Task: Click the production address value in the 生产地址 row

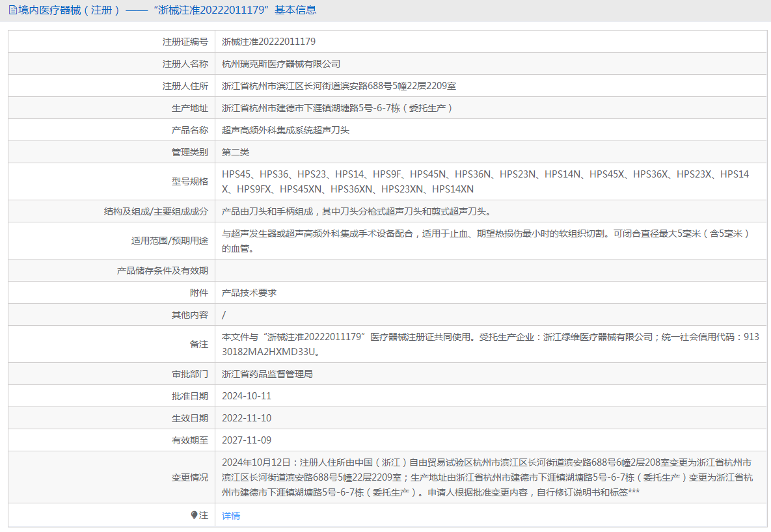Action: [x=337, y=108]
